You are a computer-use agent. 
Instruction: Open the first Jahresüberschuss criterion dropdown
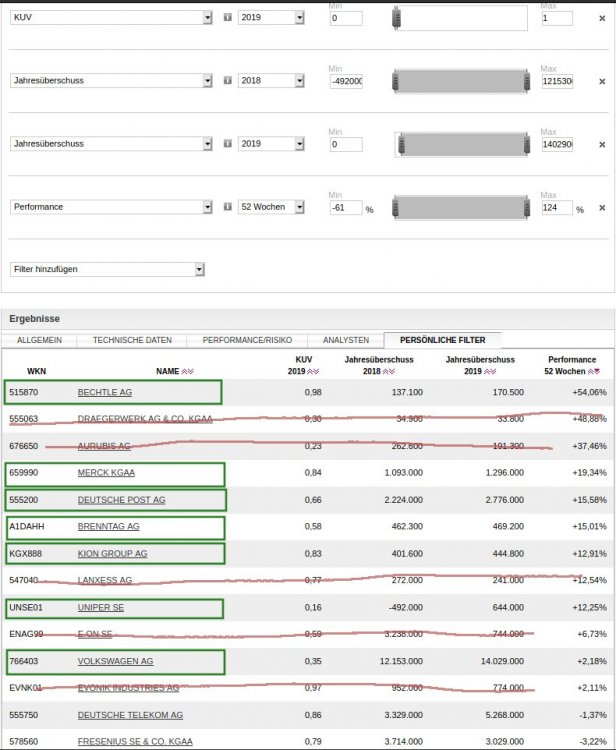pos(111,80)
